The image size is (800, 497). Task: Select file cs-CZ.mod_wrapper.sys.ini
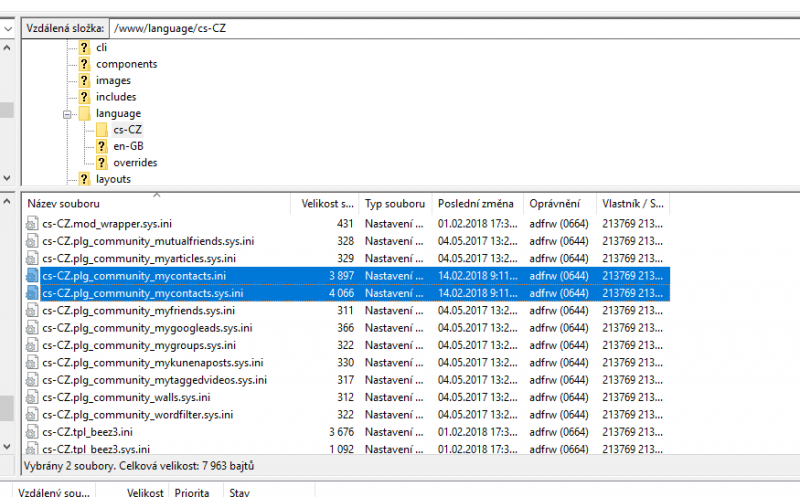point(107,223)
